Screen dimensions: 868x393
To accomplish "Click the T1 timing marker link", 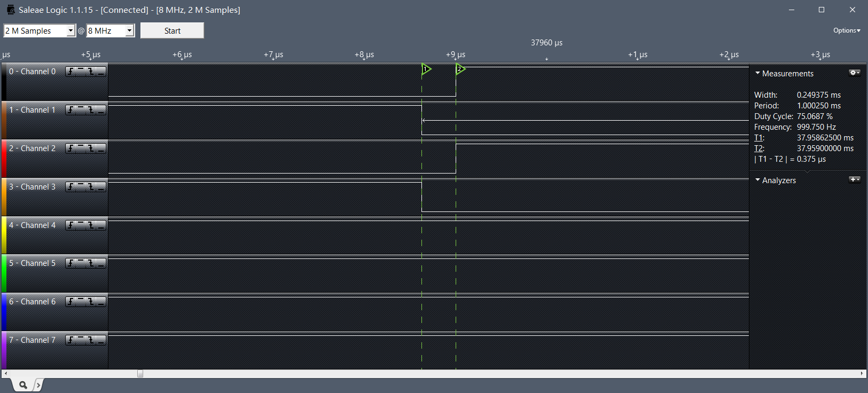I will click(x=759, y=138).
